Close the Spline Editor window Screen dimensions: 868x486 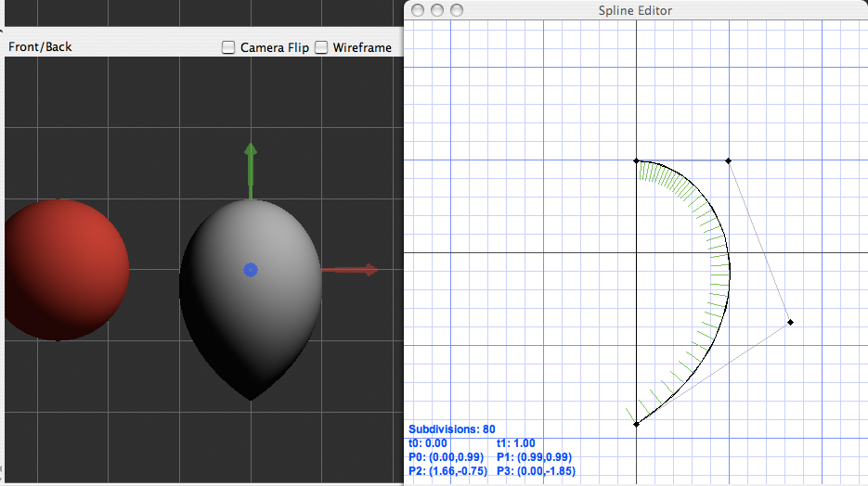[x=418, y=10]
